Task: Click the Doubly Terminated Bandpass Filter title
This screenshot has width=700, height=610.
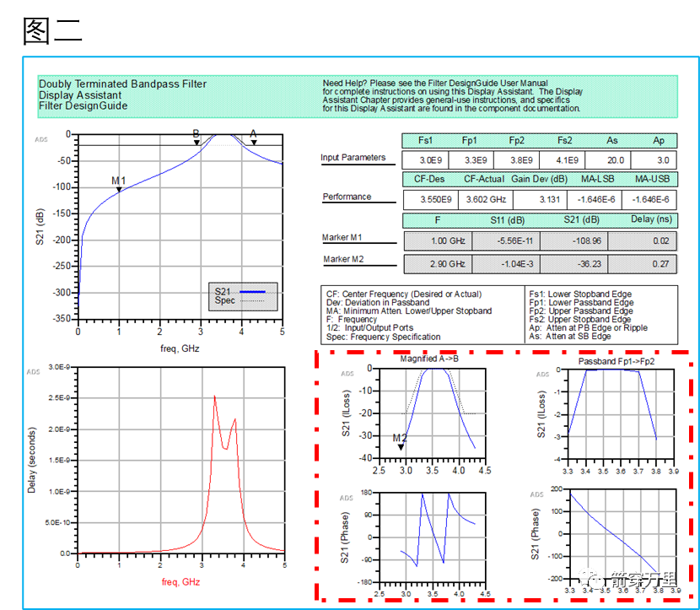Action: [x=122, y=84]
